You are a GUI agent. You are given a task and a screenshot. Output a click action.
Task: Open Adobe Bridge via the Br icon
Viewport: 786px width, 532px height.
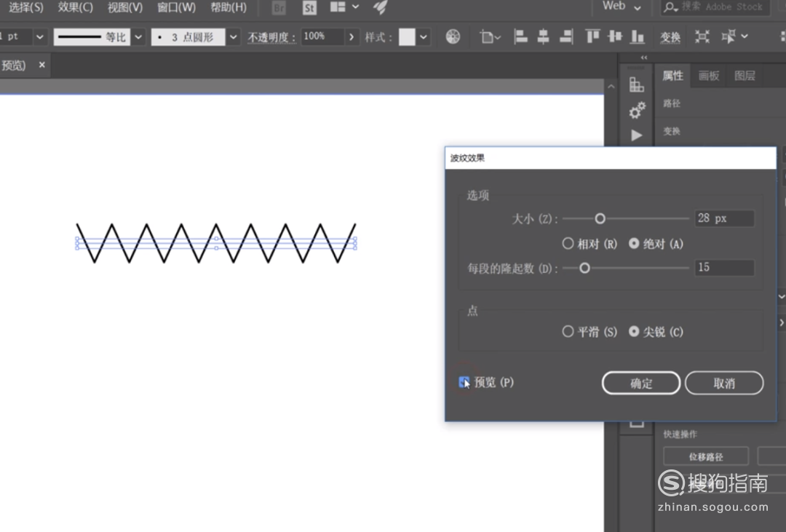tap(279, 7)
